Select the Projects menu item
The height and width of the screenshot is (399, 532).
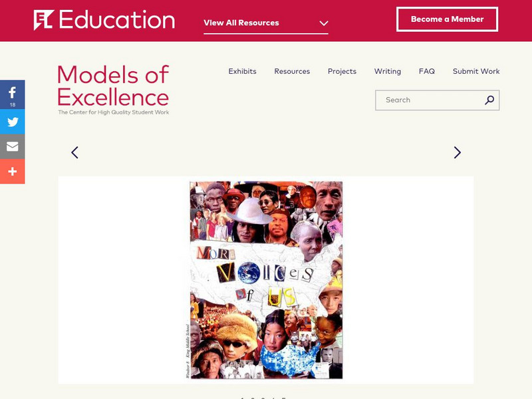pos(342,71)
